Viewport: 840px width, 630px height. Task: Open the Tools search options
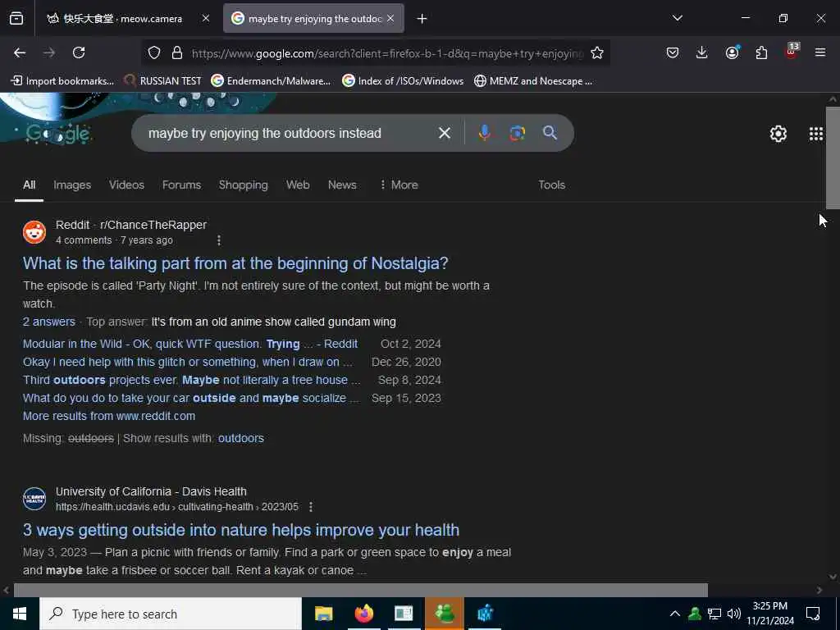551,185
